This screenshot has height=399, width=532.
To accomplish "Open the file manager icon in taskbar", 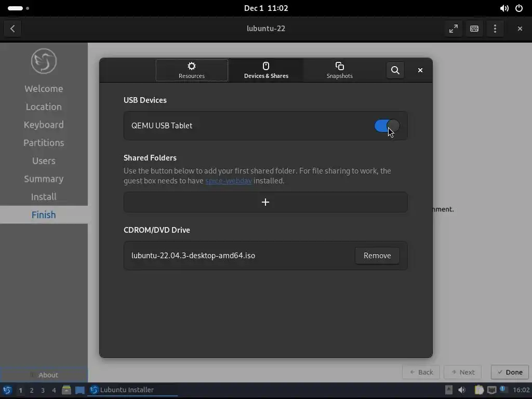I will click(x=66, y=390).
